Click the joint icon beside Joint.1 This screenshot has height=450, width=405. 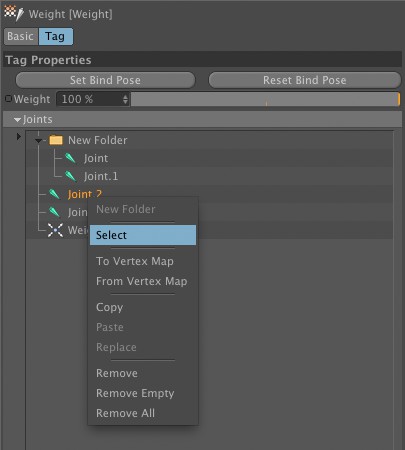[70, 176]
